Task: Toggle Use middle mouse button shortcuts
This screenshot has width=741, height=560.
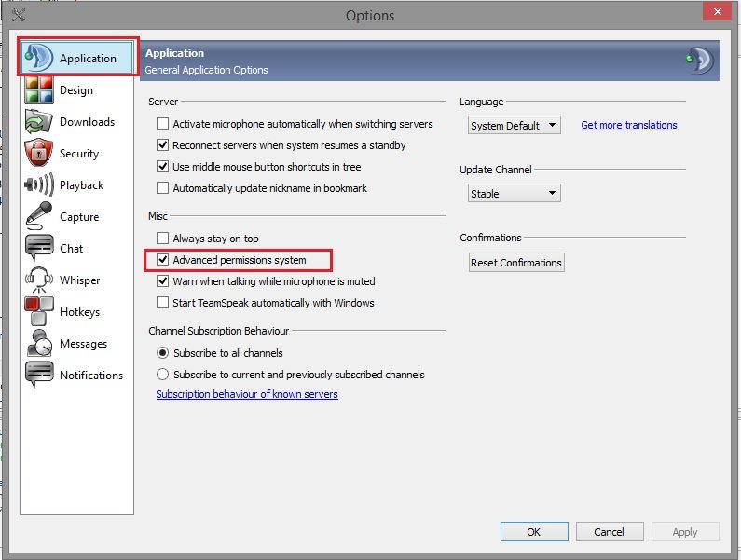Action: (162, 167)
